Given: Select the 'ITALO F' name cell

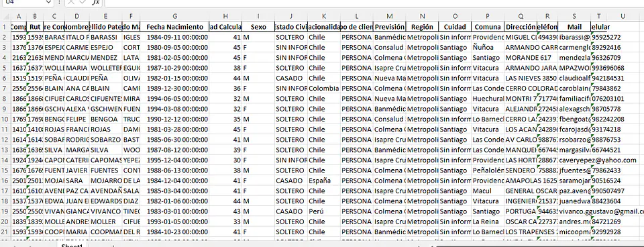Looking at the screenshot, I should [76, 37].
